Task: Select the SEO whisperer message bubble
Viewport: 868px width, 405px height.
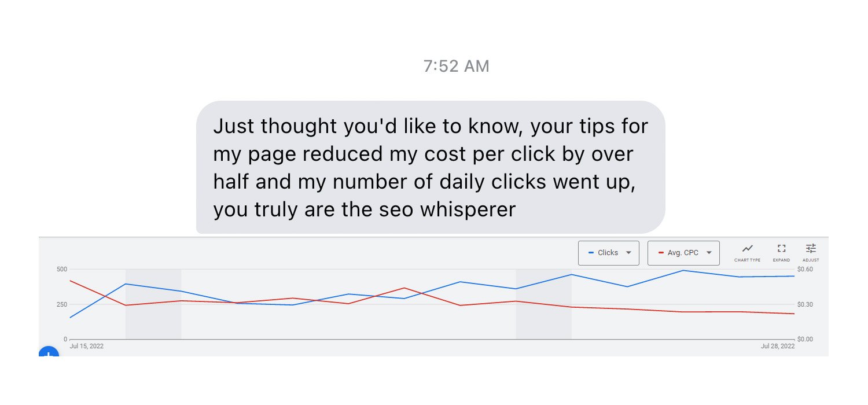Action: pyautogui.click(x=431, y=167)
